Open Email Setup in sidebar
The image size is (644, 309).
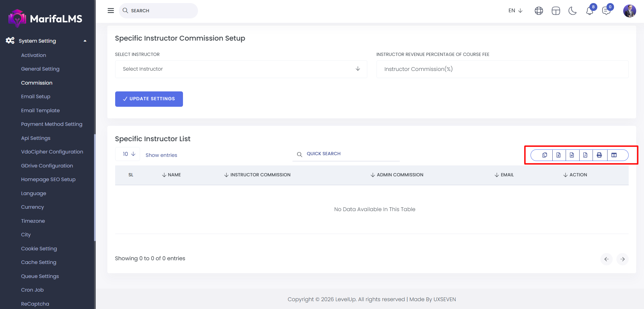[36, 97]
